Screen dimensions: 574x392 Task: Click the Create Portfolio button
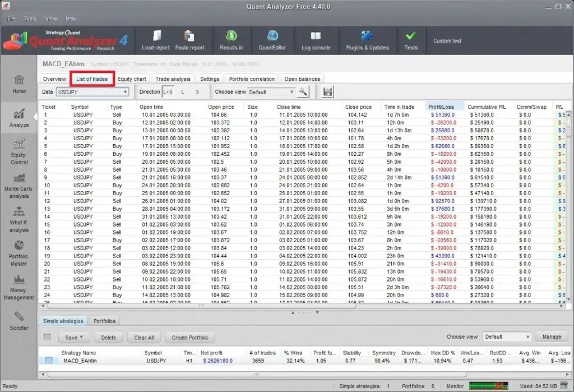coord(191,338)
